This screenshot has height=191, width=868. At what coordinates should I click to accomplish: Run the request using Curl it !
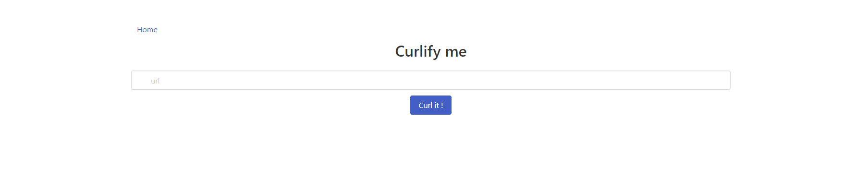click(430, 105)
